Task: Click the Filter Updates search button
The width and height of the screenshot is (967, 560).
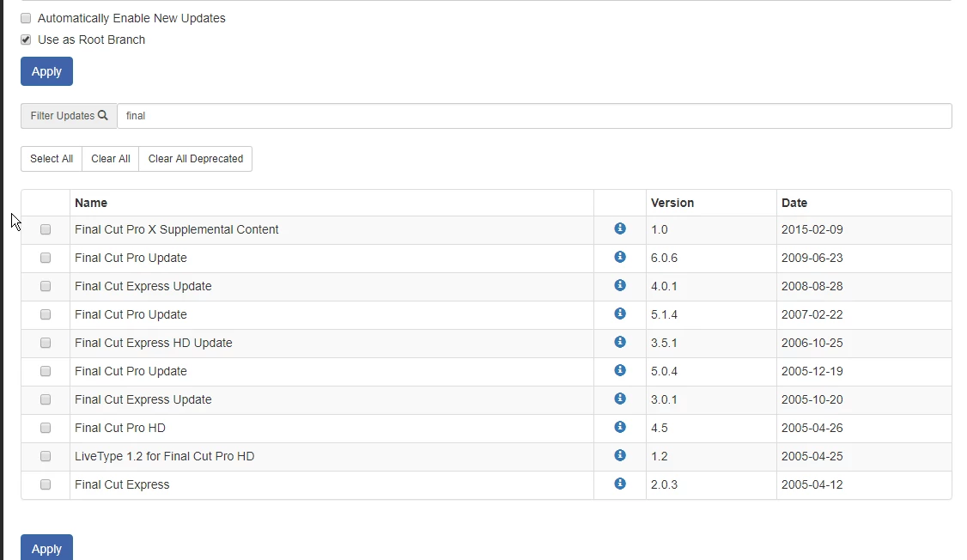Action: 69,116
